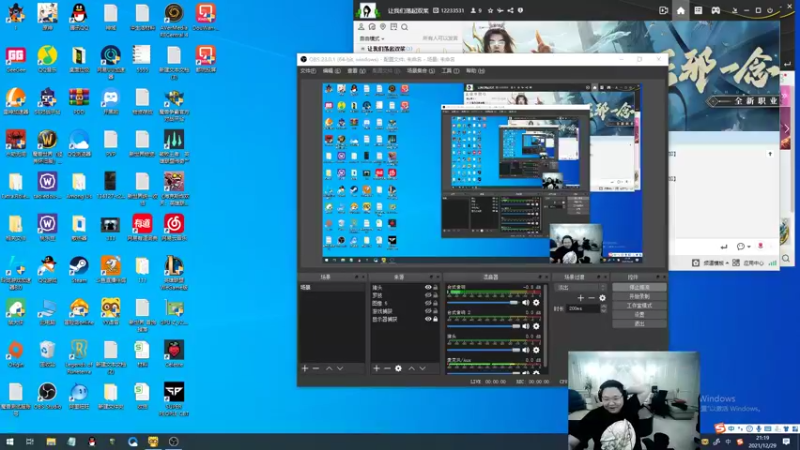Mute the third mixer channel speaker icon
This screenshot has width=800, height=450.
pyautogui.click(x=526, y=350)
